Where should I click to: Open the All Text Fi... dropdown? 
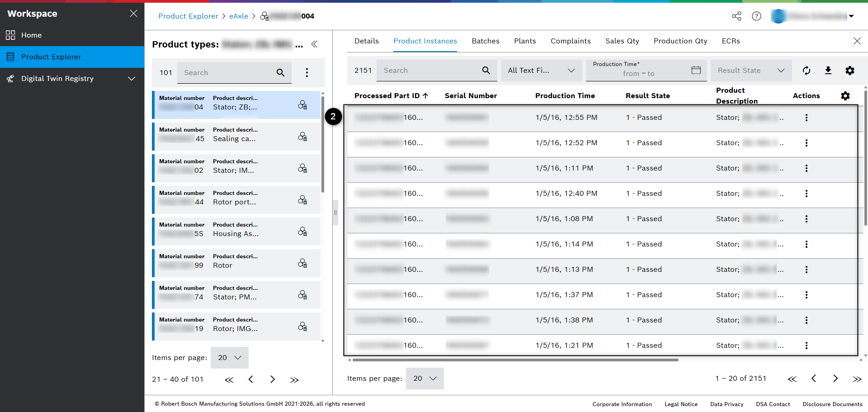[x=542, y=71]
